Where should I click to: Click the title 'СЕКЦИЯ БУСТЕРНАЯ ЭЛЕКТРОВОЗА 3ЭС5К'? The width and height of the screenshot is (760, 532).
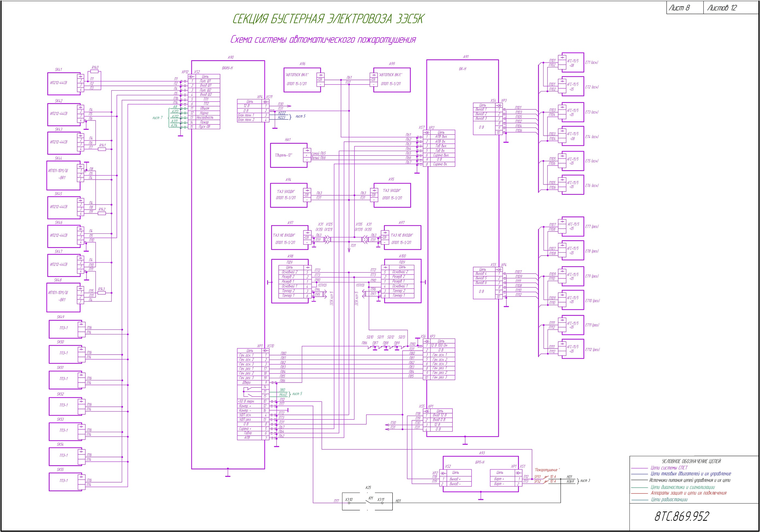(328, 19)
